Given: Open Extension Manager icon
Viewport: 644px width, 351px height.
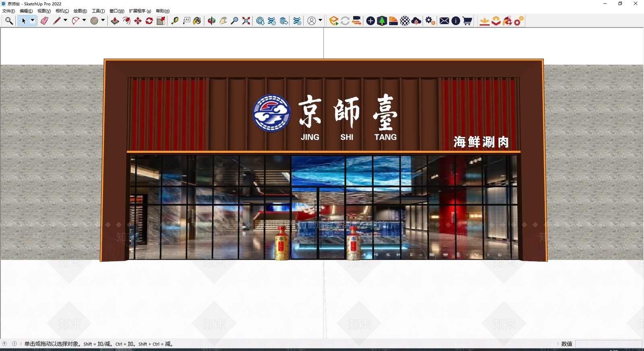Looking at the screenshot, I should click(x=297, y=21).
